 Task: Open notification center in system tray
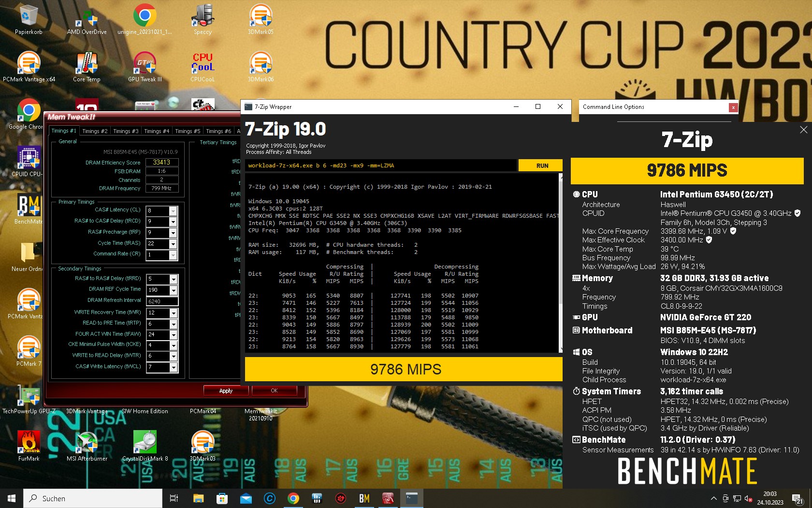[x=797, y=498]
